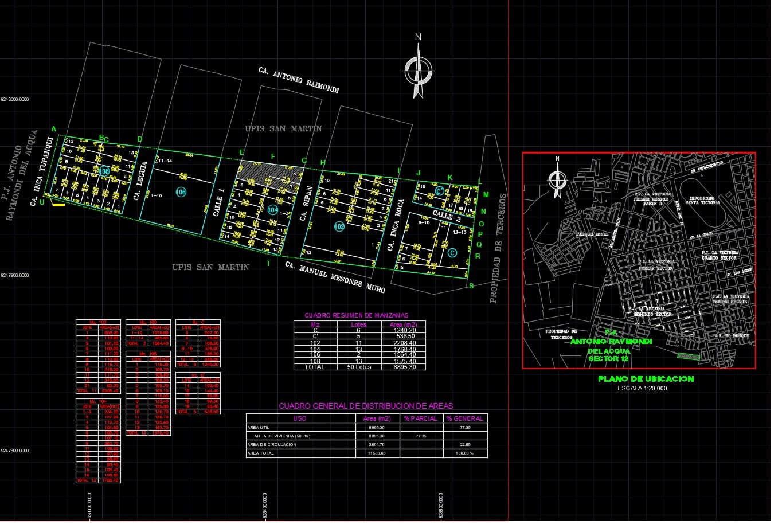Click the 628500.0000 easting coordinate label

click(x=440, y=506)
